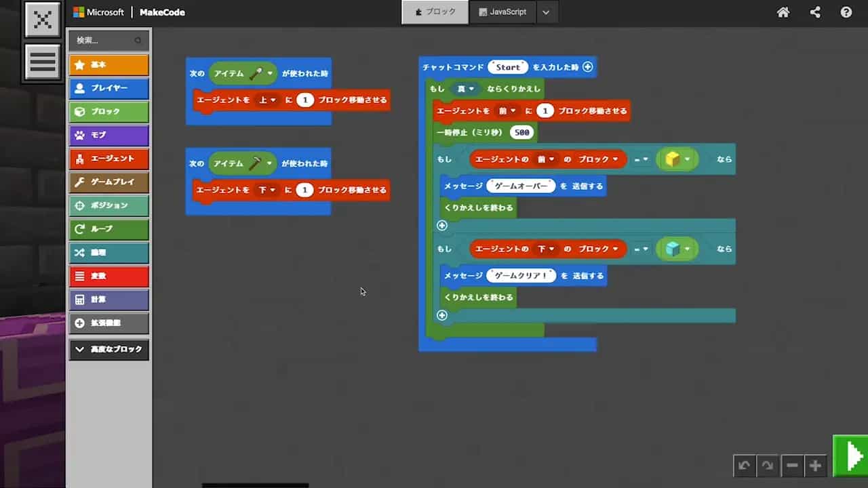
Task: Open help question mark icon
Action: (846, 12)
